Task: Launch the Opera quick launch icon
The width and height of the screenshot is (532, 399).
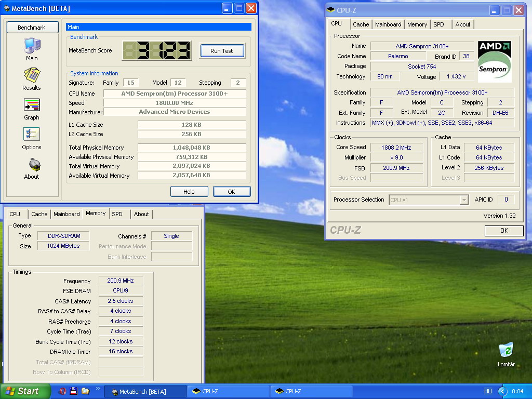Action: pos(62,391)
